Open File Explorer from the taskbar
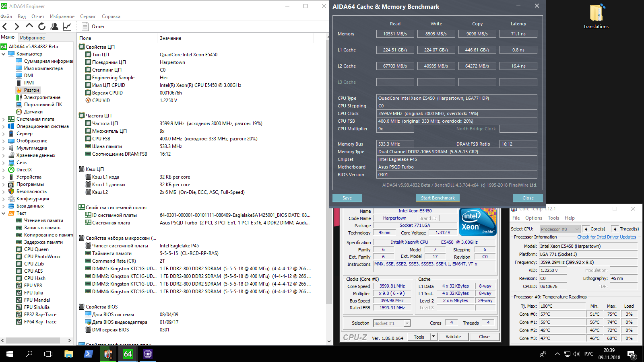Image resolution: width=644 pixels, height=362 pixels. coord(69,354)
